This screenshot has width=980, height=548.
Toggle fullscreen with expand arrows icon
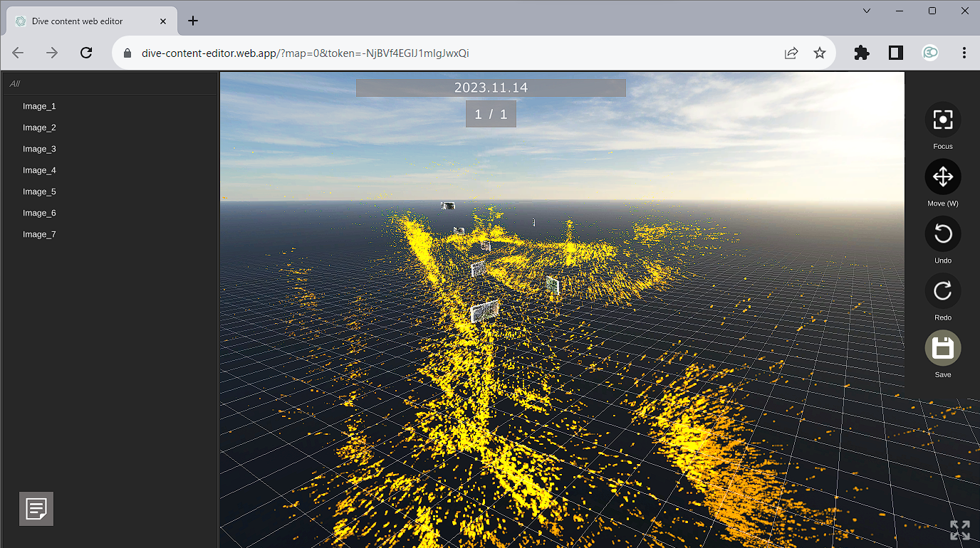[959, 529]
